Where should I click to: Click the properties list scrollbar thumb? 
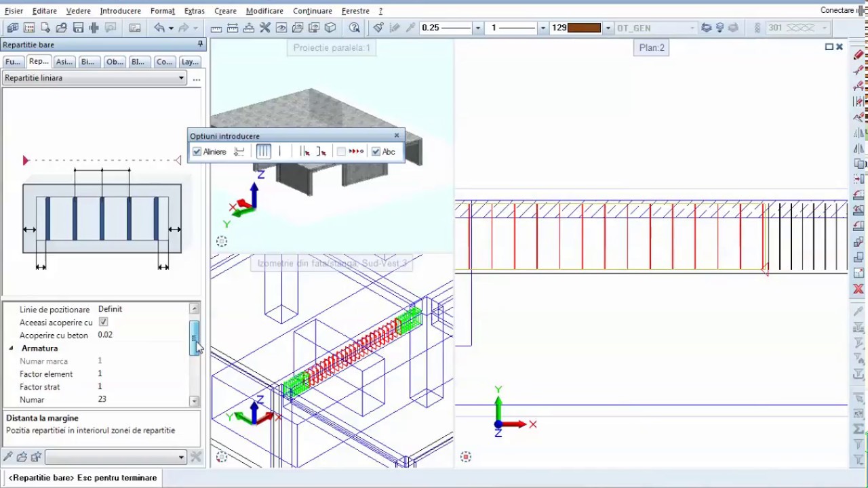click(x=195, y=338)
